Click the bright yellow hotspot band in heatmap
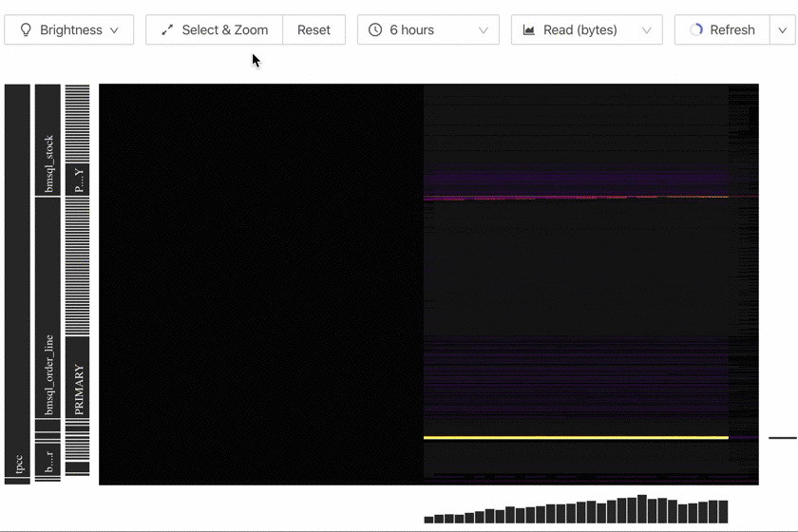 tap(576, 438)
